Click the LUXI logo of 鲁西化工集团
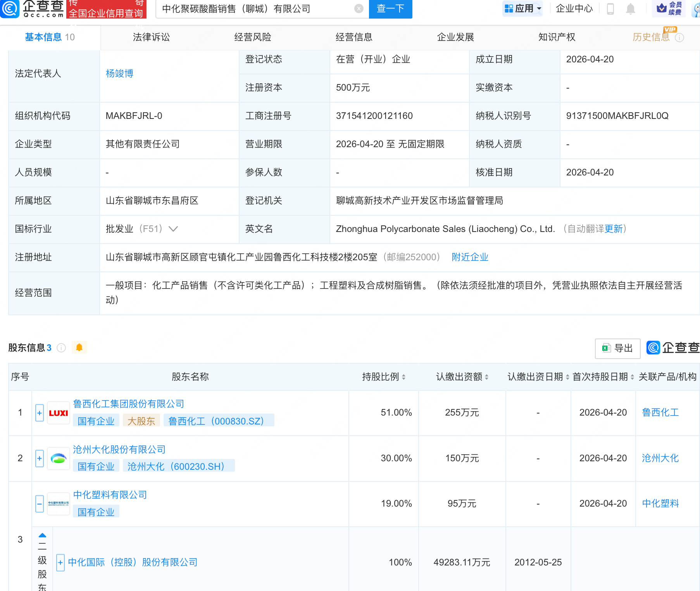This screenshot has height=591, width=700. click(58, 412)
